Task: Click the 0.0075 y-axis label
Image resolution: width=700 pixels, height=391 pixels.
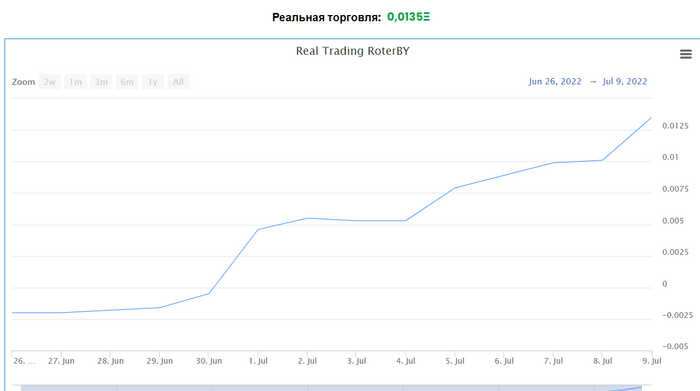Action: (675, 189)
